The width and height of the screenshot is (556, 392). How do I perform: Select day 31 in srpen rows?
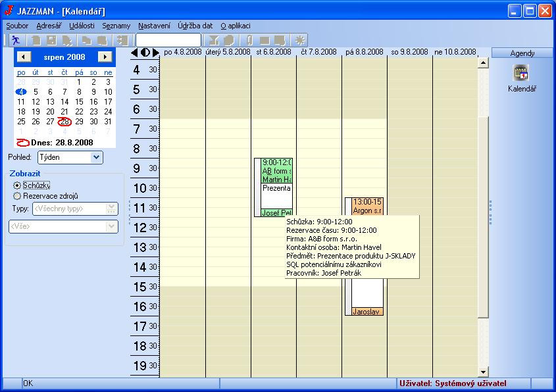[108, 122]
